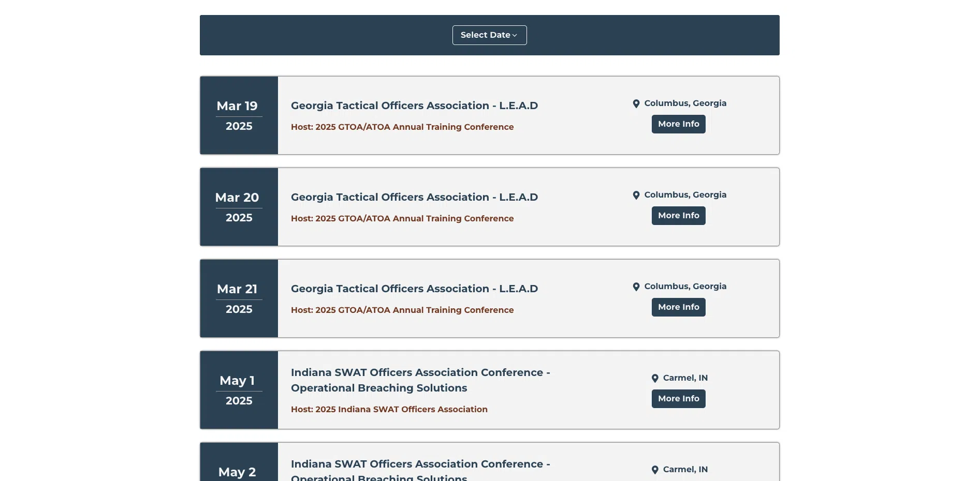Click the location pin icon for Mar 19 event
The width and height of the screenshot is (980, 481).
[636, 103]
